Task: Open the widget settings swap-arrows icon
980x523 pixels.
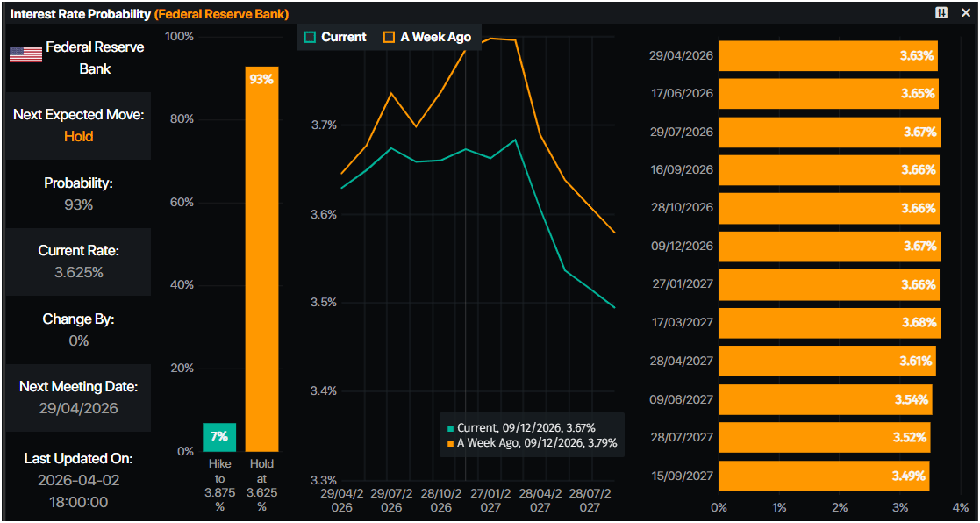Action: 941,12
